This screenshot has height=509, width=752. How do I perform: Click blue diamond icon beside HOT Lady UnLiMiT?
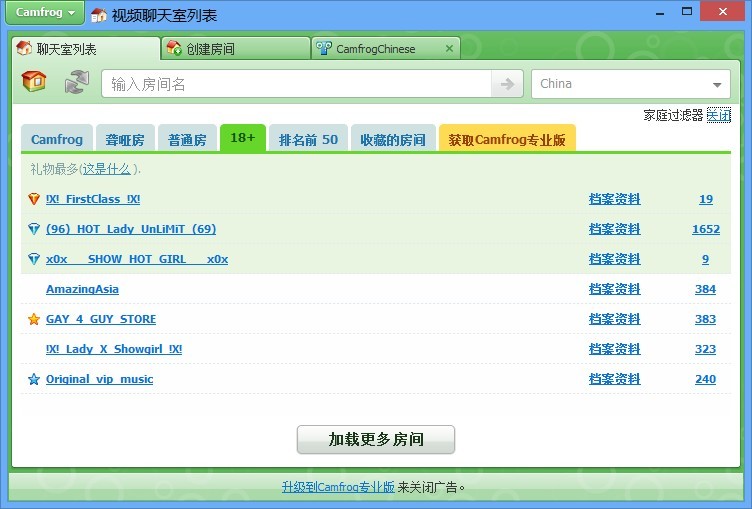[34, 229]
